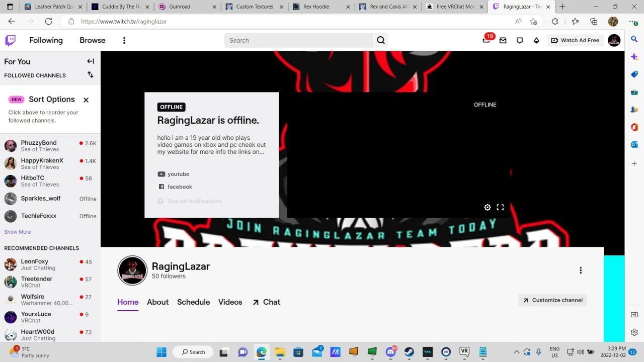Switch to the Gumroad browser tab
The image size is (644, 362).
click(x=187, y=7)
